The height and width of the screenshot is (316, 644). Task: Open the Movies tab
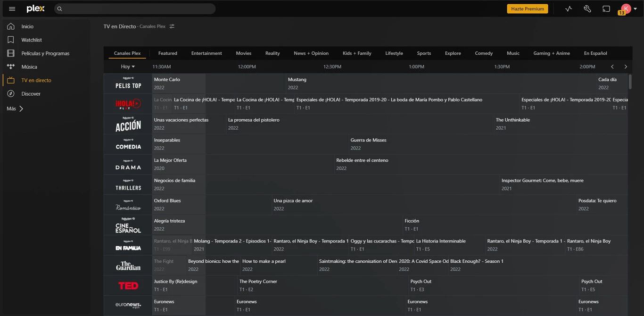[x=244, y=53]
